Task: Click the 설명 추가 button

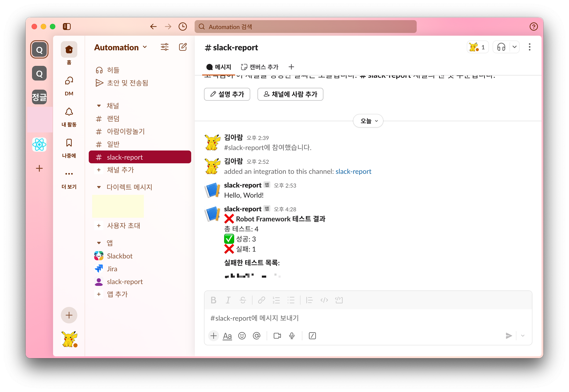Action: [x=227, y=94]
